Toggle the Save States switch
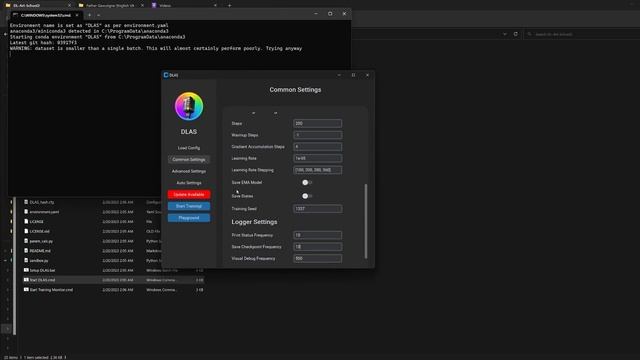This screenshot has height=360, width=640. tap(307, 196)
